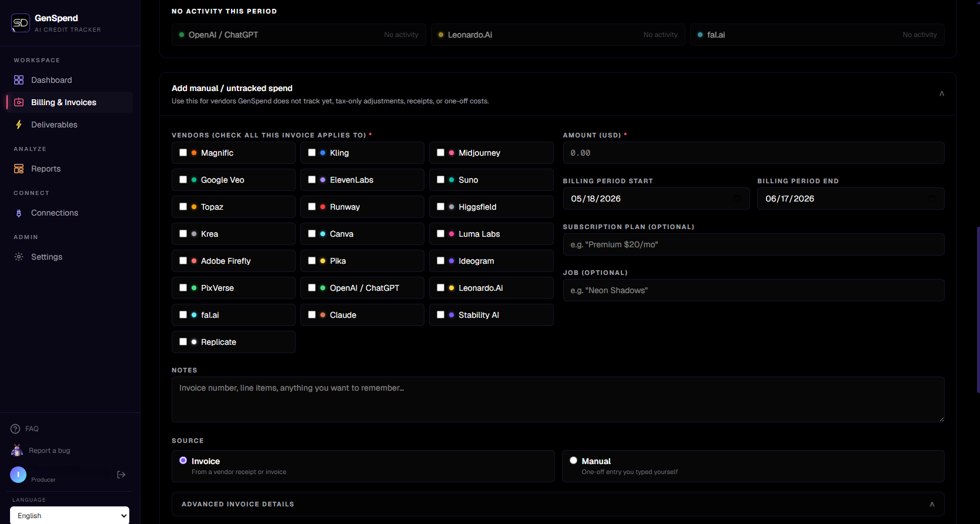
Task: Click the FAQ link
Action: pos(32,429)
